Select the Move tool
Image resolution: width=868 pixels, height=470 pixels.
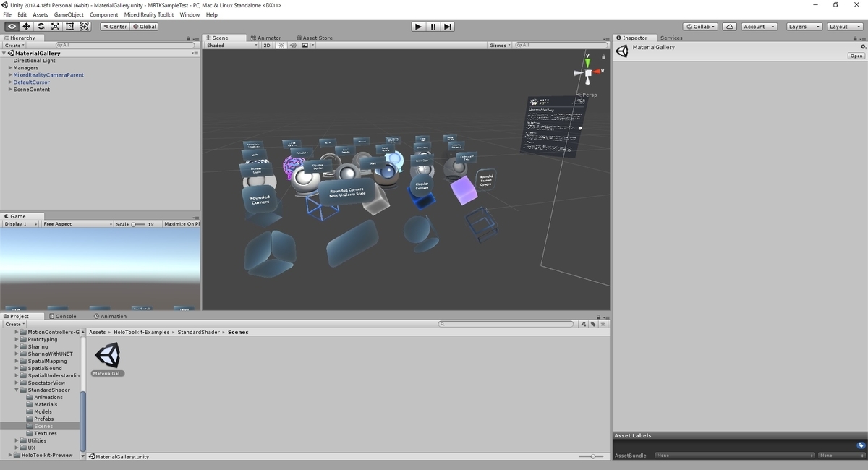26,27
